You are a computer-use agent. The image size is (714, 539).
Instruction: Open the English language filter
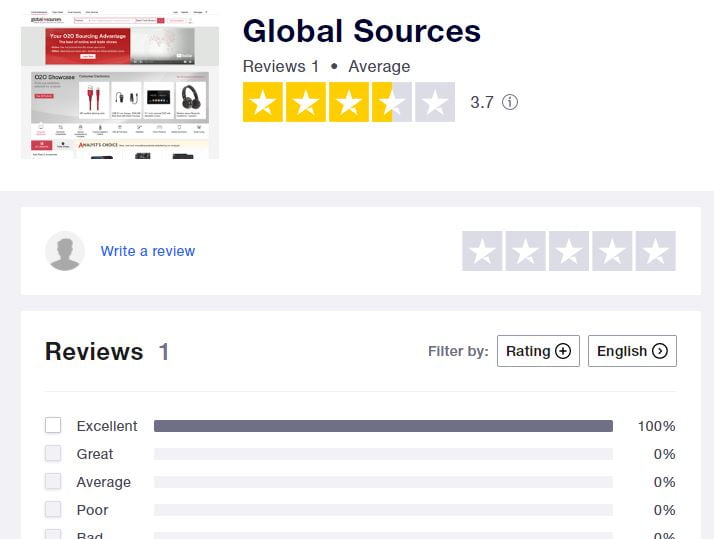click(632, 351)
